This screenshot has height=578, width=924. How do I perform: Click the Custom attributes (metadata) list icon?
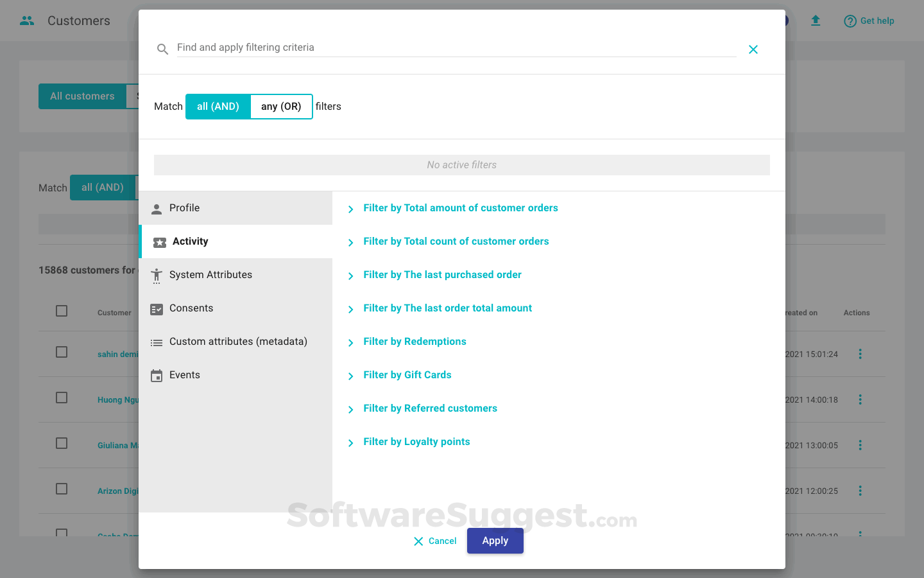click(x=157, y=341)
